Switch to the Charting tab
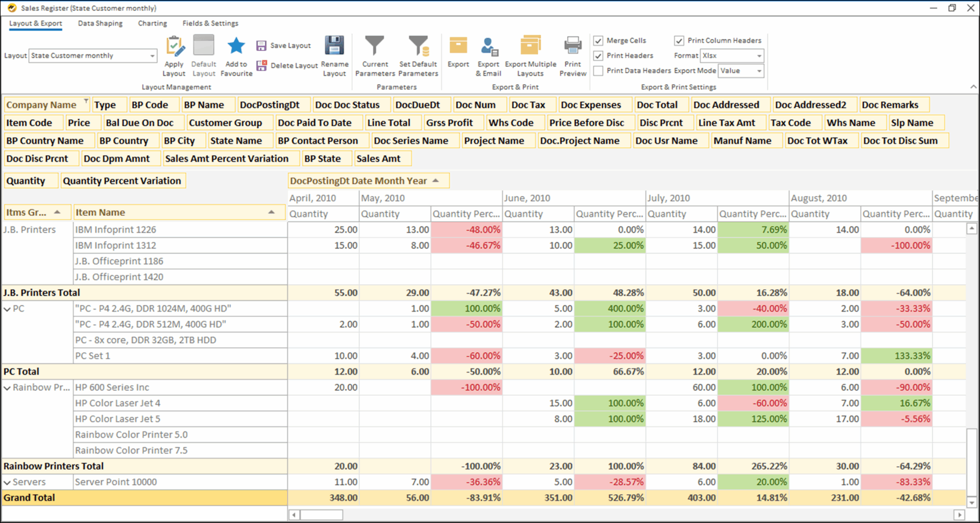980x523 pixels. click(x=152, y=23)
